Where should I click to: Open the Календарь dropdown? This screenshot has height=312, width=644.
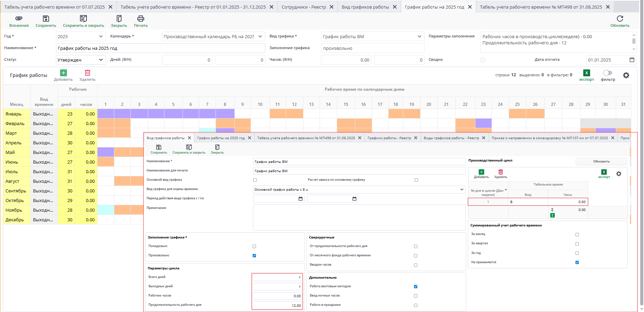[x=214, y=36]
